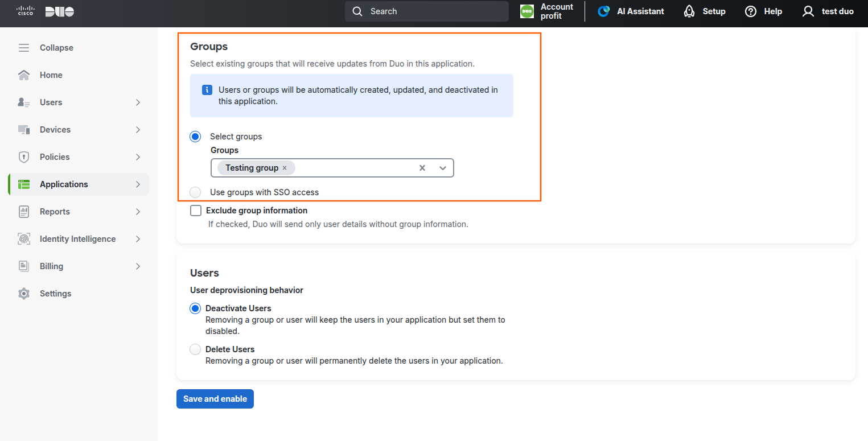Expand the Policies sidebar chevron
This screenshot has width=868, height=441.
(x=138, y=157)
